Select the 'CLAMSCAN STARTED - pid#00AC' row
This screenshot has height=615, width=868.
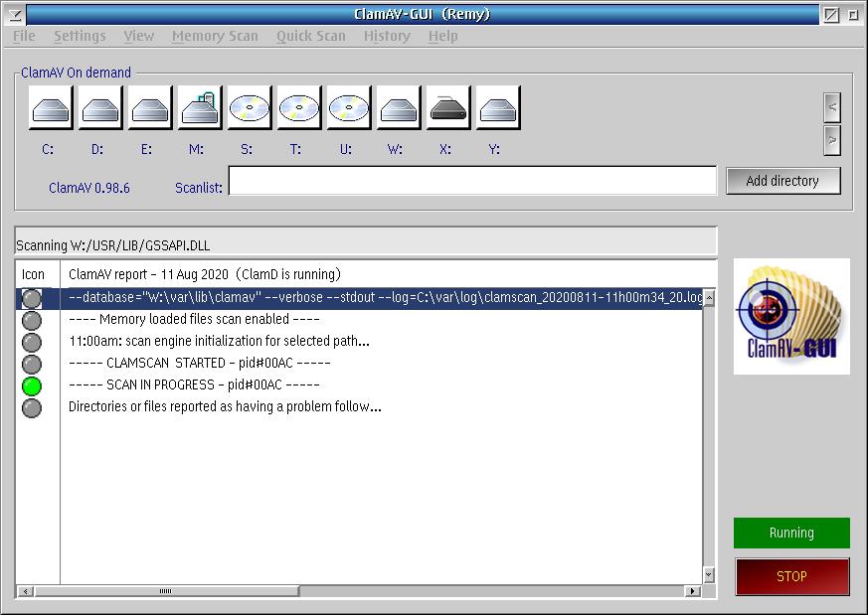359,364
